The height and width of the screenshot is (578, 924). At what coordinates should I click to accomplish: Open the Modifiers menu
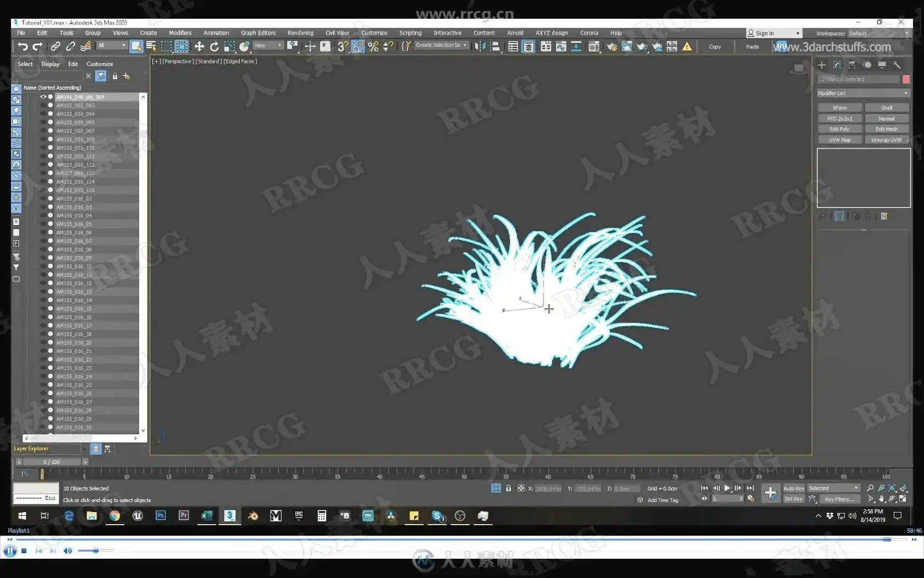(180, 33)
